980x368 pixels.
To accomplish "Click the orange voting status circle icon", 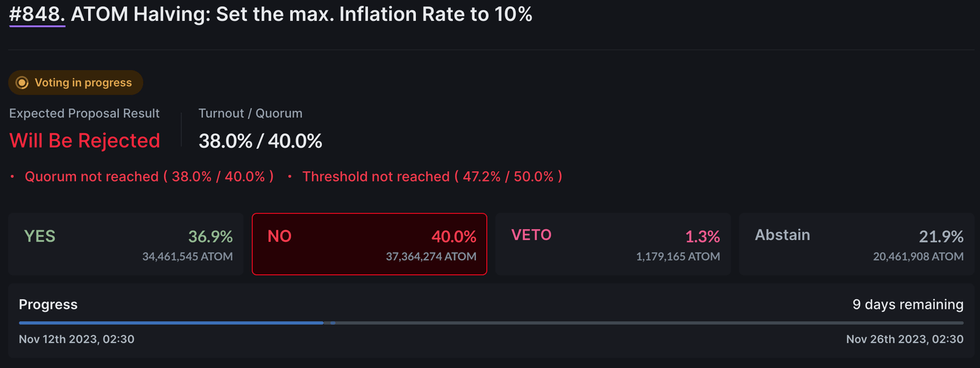I will [x=22, y=83].
